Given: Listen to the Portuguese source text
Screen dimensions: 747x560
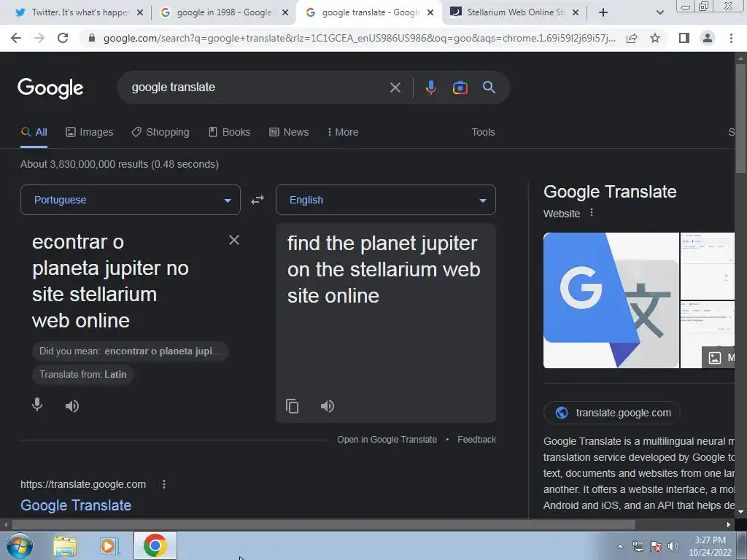Looking at the screenshot, I should tap(72, 405).
